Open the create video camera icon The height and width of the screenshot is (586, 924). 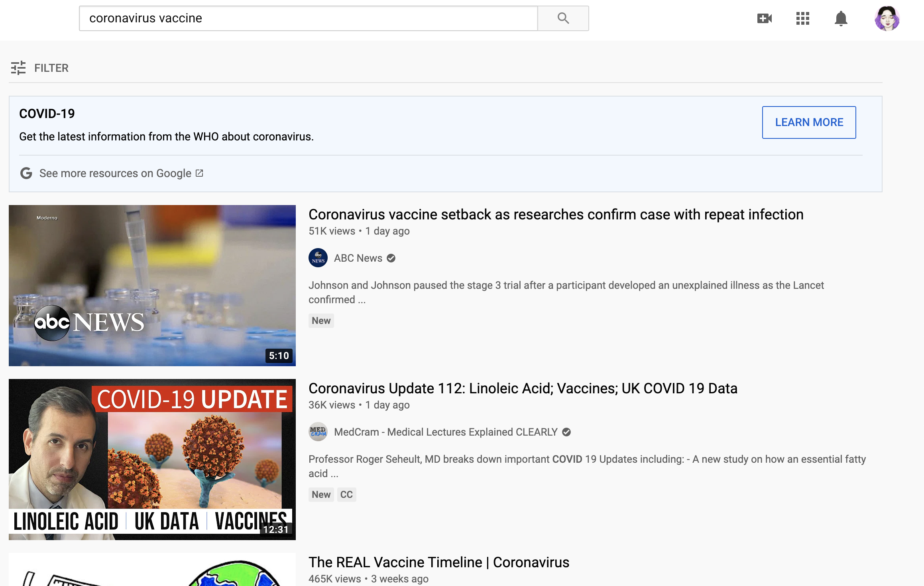[x=764, y=18]
